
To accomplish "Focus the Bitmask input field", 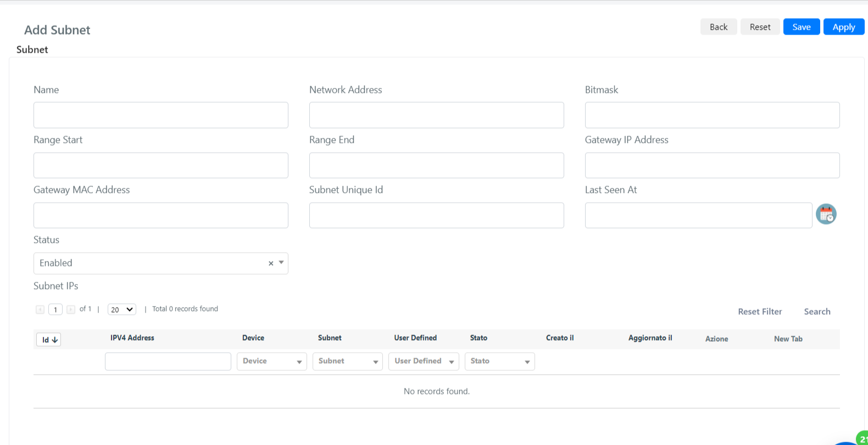I will [713, 115].
